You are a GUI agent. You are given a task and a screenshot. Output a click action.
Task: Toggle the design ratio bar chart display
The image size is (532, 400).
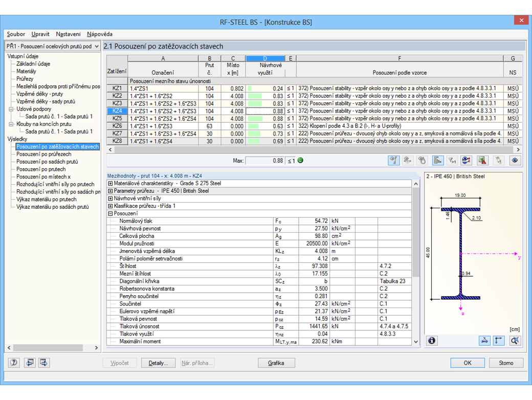(437, 160)
